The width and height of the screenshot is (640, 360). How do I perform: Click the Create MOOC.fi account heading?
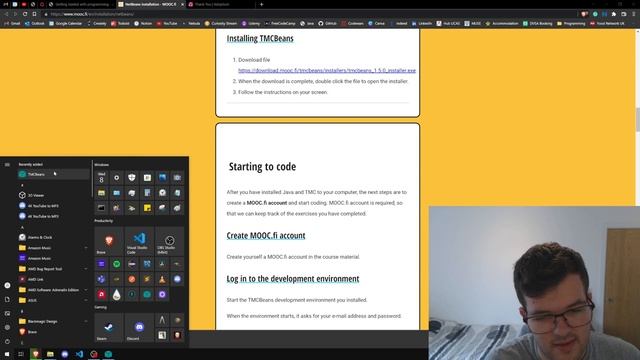(x=266, y=236)
